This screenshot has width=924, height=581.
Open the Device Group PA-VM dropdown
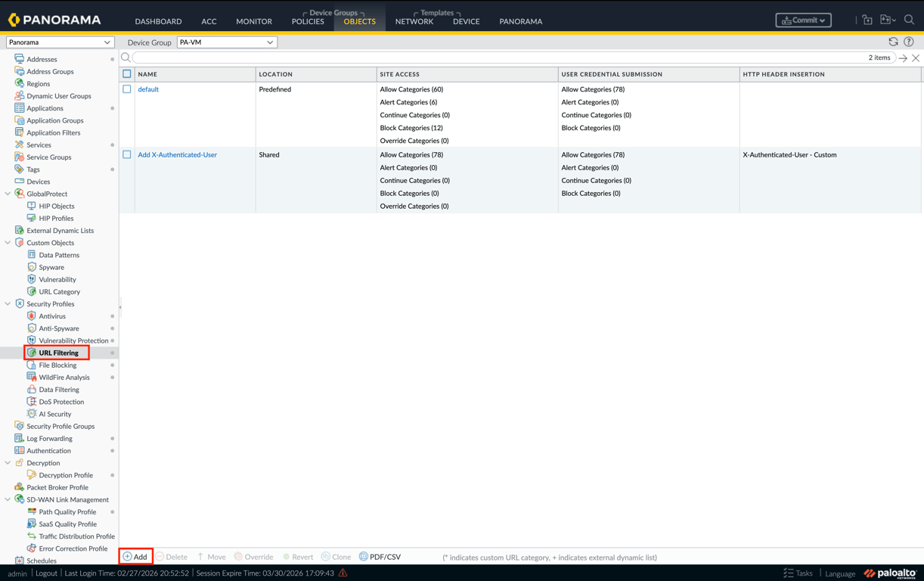pyautogui.click(x=227, y=42)
